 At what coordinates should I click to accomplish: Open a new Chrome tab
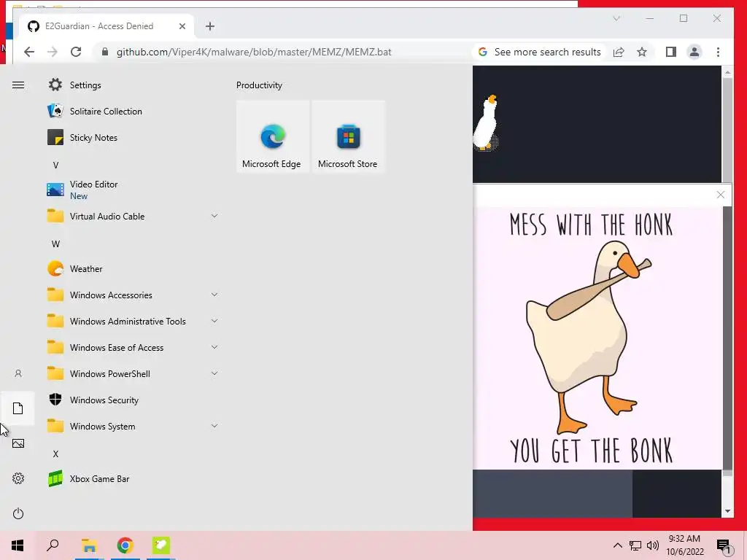210,26
